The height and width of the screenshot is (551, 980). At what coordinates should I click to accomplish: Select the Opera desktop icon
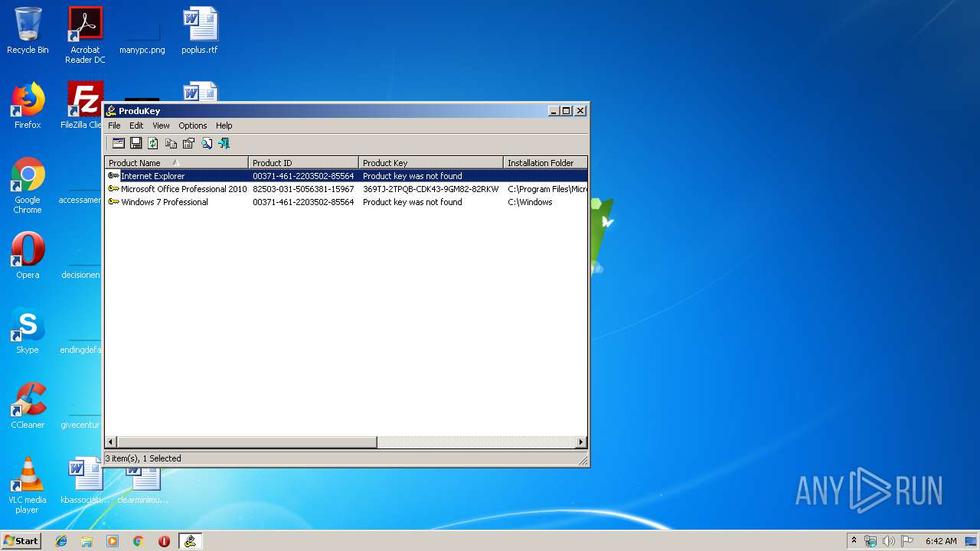28,256
